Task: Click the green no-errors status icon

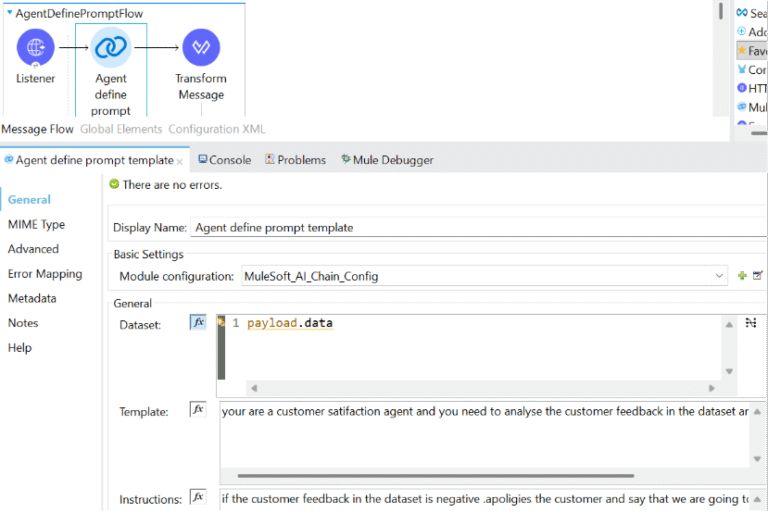Action: (x=114, y=184)
